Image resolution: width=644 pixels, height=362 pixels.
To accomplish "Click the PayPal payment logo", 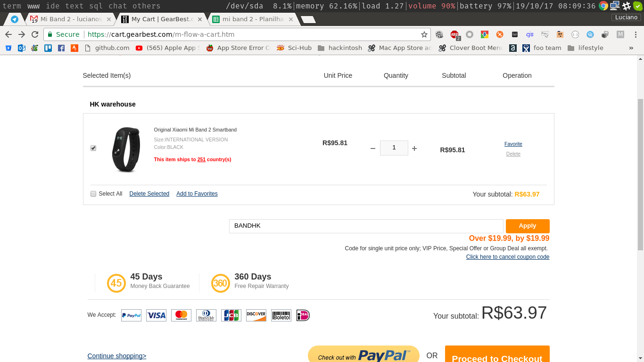I will click(x=131, y=316).
